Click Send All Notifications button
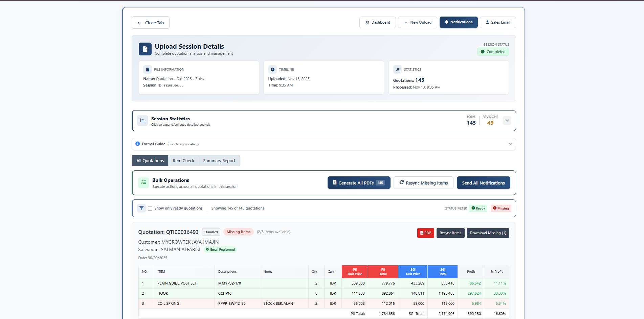 point(483,183)
